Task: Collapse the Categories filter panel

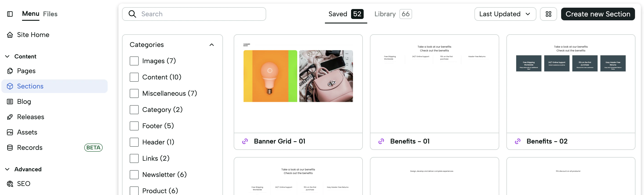Action: pyautogui.click(x=211, y=45)
